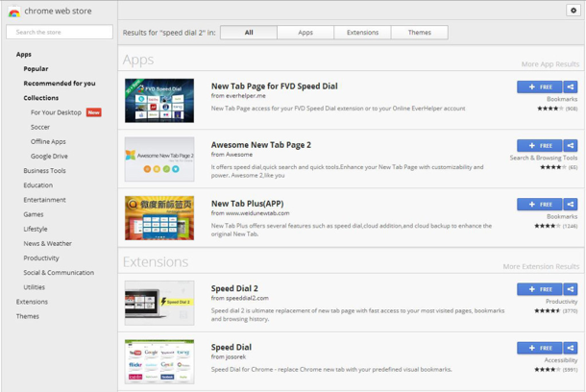The width and height of the screenshot is (586, 392).
Task: Click star rating of New Tab Plus(APP)
Action: pos(548,226)
